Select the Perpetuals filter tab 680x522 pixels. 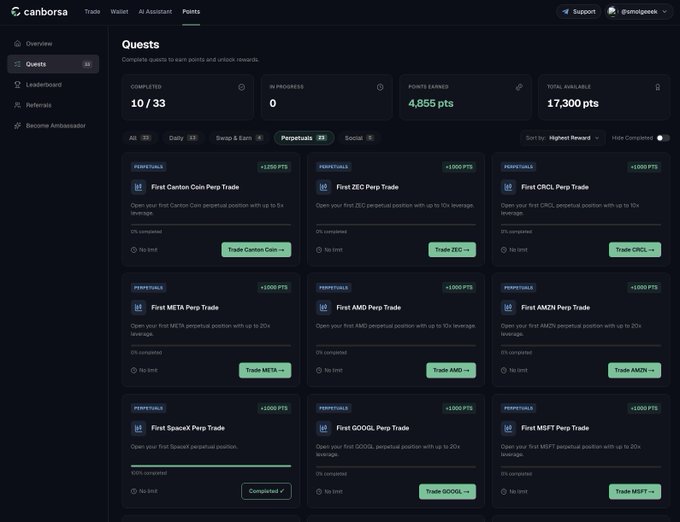[x=304, y=138]
